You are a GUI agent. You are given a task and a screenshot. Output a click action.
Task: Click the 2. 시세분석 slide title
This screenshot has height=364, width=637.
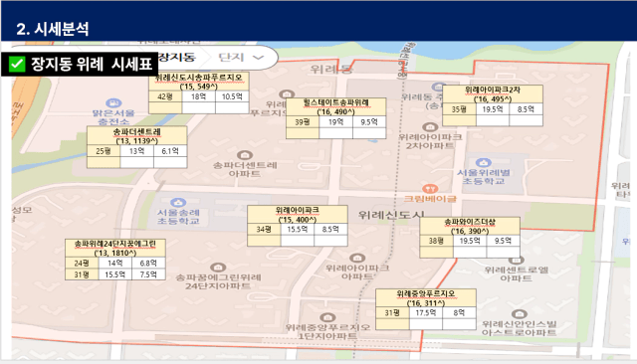coord(53,29)
